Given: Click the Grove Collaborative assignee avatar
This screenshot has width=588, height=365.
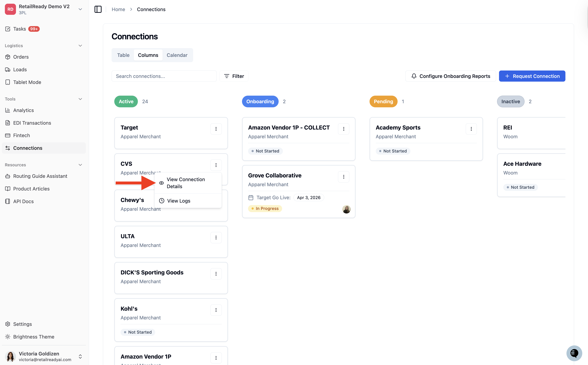Looking at the screenshot, I should pyautogui.click(x=346, y=209).
